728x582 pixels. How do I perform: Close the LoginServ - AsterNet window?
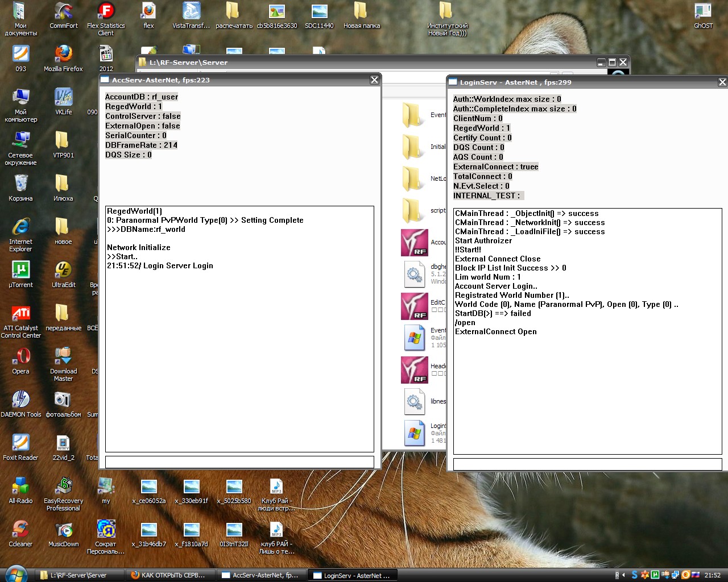(722, 82)
